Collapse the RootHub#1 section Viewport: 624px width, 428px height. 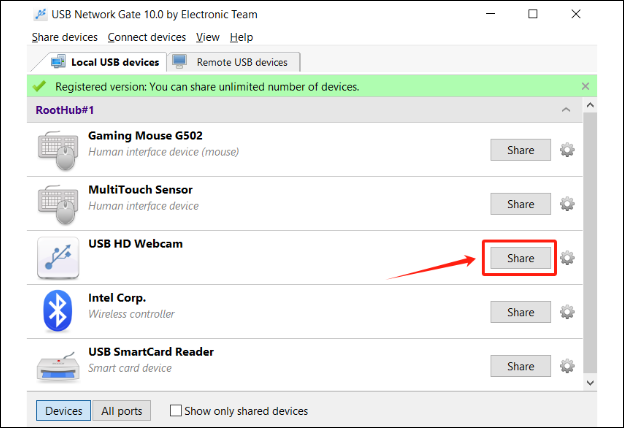click(566, 110)
